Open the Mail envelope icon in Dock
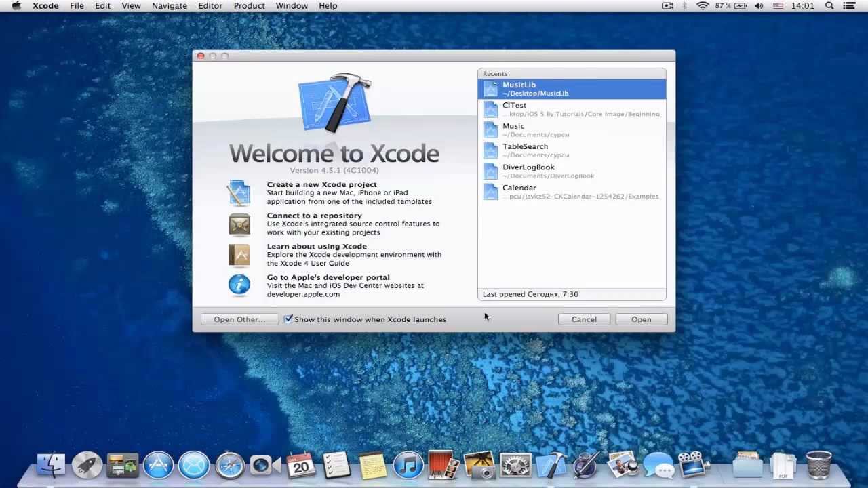This screenshot has height=488, width=868. (194, 466)
